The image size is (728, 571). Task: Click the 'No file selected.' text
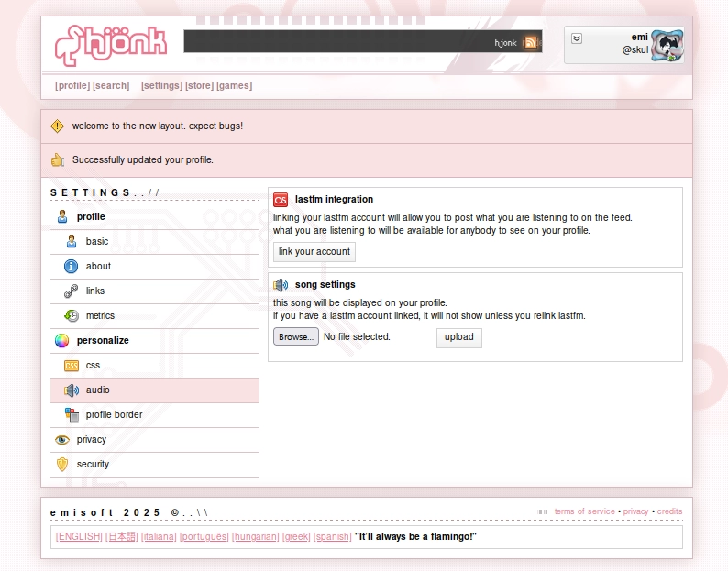pos(357,336)
